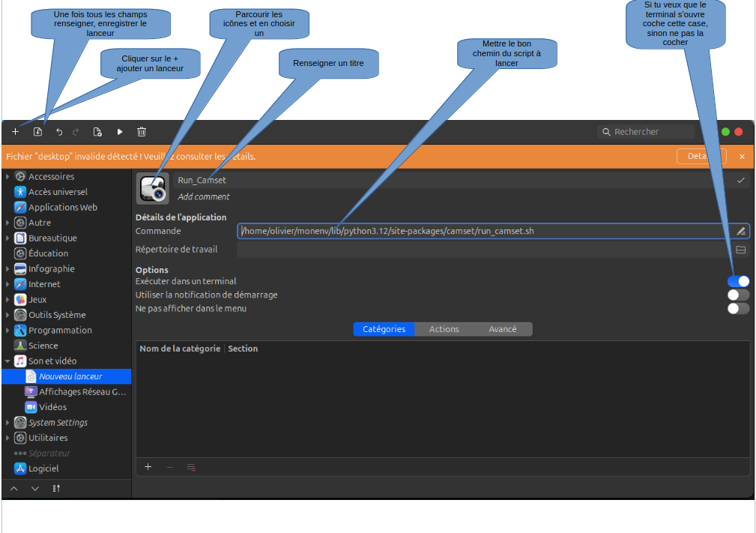Image resolution: width=756 pixels, height=533 pixels.
Task: Select the Logiciel entry
Action: pos(67,469)
